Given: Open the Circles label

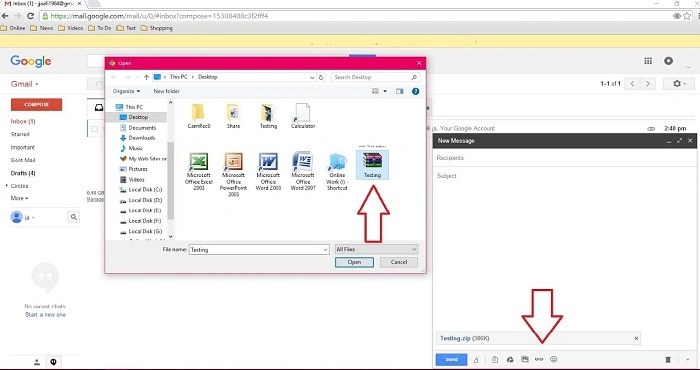Looking at the screenshot, I should (19, 186).
